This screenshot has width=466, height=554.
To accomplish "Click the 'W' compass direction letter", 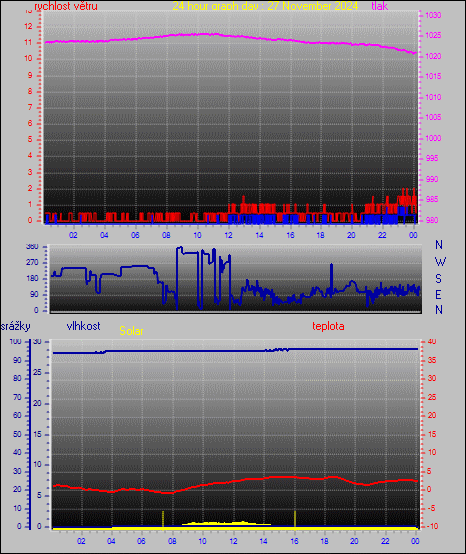I will point(440,262).
